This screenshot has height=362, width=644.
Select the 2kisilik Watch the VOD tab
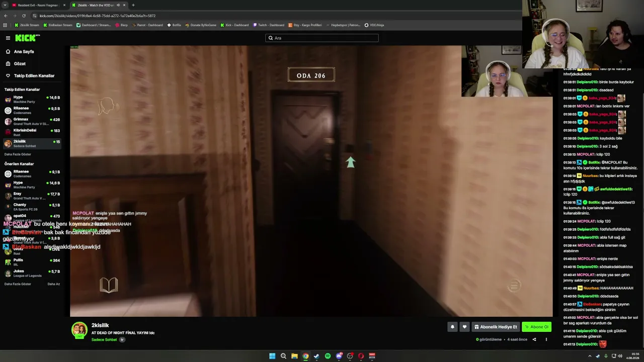98,5
